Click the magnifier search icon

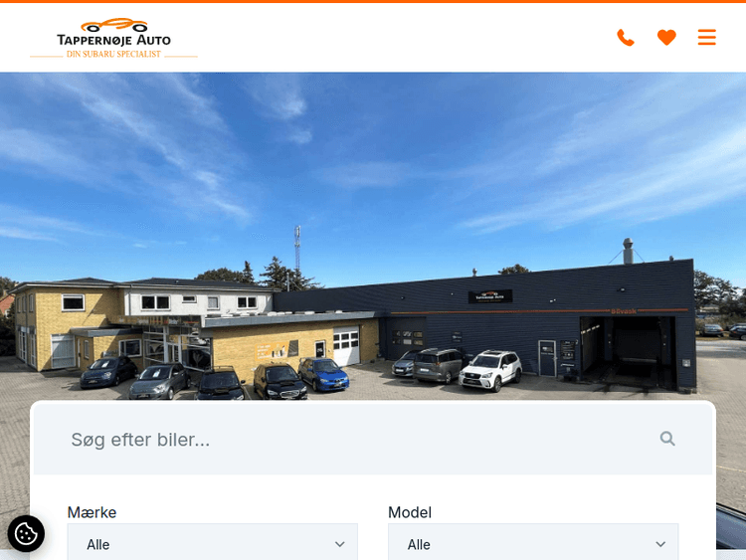667,439
